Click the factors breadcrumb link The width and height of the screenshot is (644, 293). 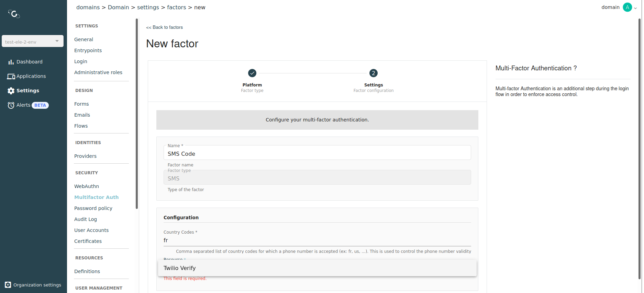point(176,8)
